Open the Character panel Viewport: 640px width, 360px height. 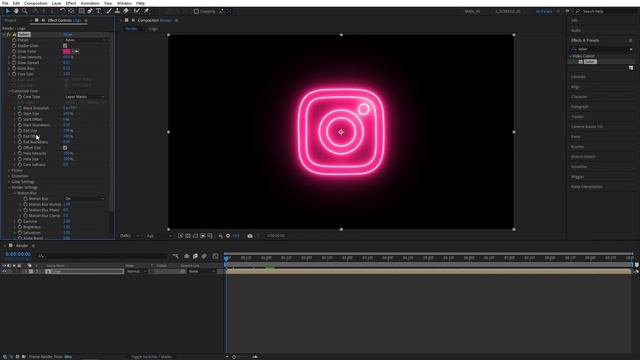(579, 97)
